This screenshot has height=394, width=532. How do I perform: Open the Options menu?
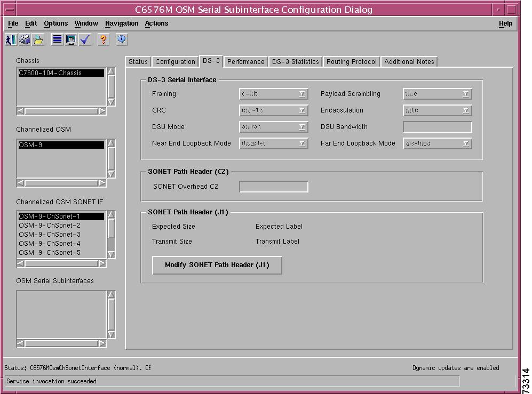55,23
